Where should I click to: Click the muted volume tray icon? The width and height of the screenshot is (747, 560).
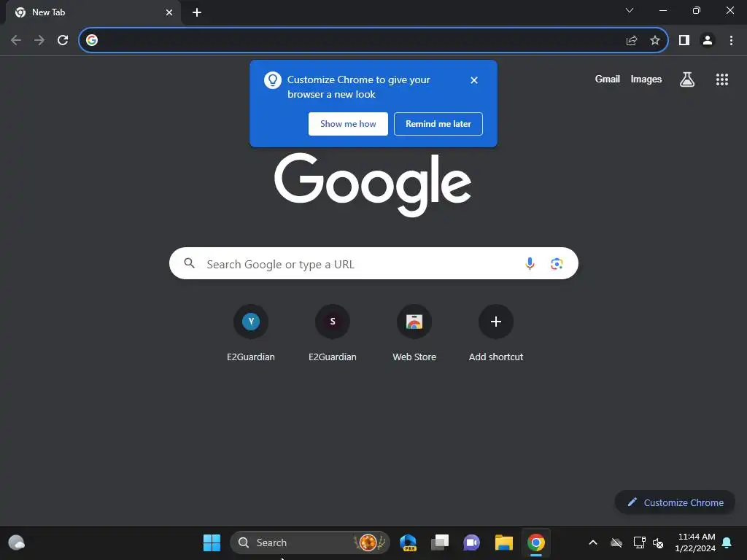[x=658, y=542]
